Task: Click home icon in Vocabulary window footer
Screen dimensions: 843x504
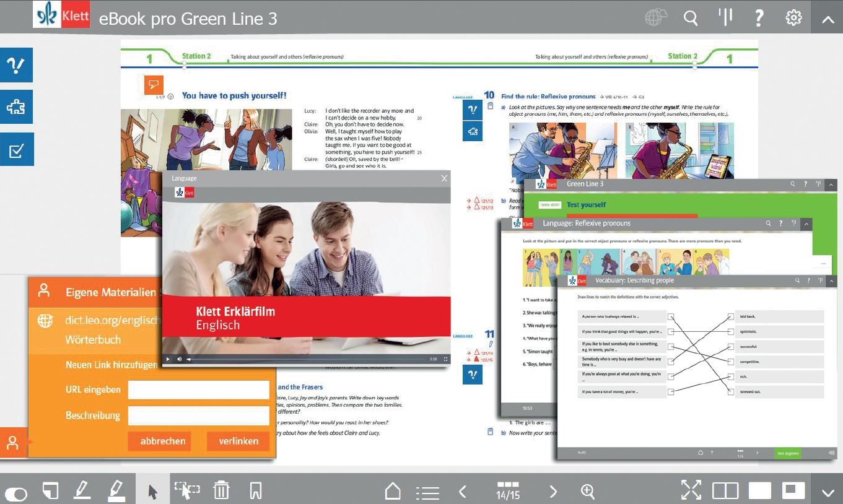Action: [701, 453]
